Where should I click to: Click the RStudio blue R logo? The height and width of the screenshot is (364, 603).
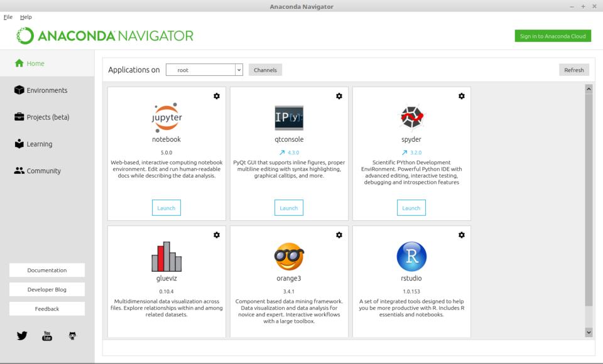point(411,257)
